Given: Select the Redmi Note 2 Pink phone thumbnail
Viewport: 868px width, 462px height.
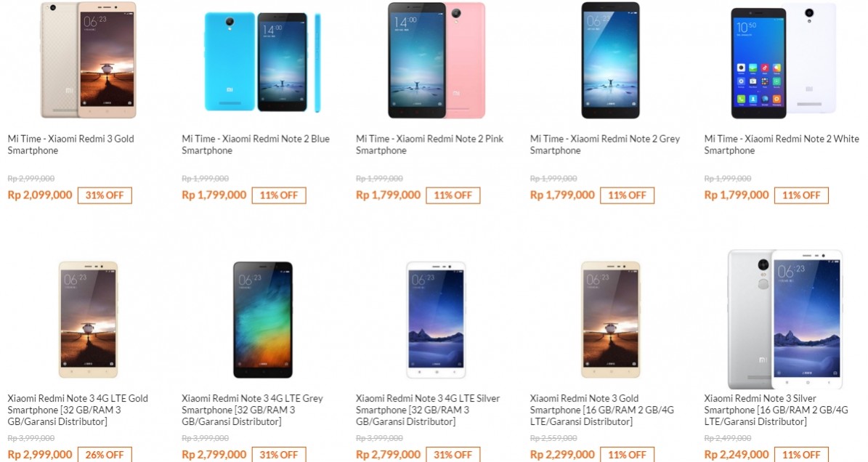Looking at the screenshot, I should 437,60.
